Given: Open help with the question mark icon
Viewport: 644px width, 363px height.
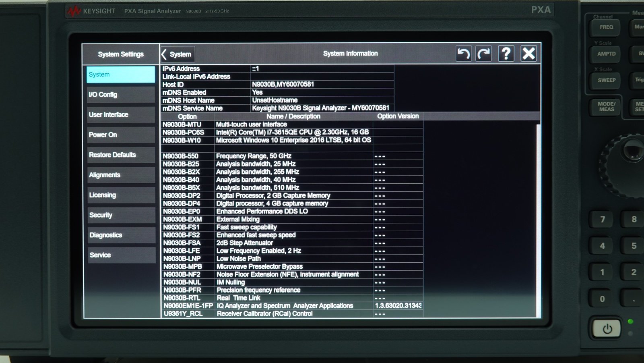Looking at the screenshot, I should click(506, 53).
